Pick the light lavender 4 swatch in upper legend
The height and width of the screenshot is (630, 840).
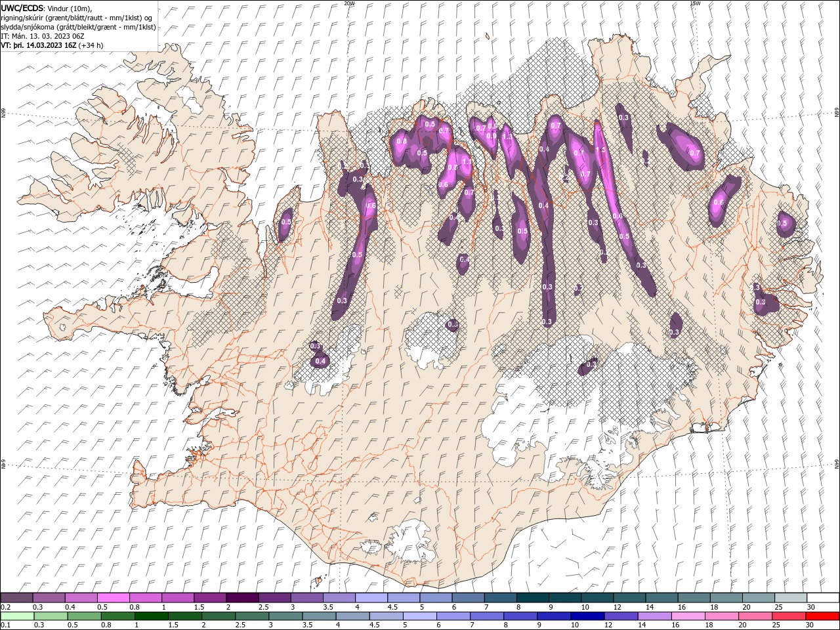coord(371,598)
